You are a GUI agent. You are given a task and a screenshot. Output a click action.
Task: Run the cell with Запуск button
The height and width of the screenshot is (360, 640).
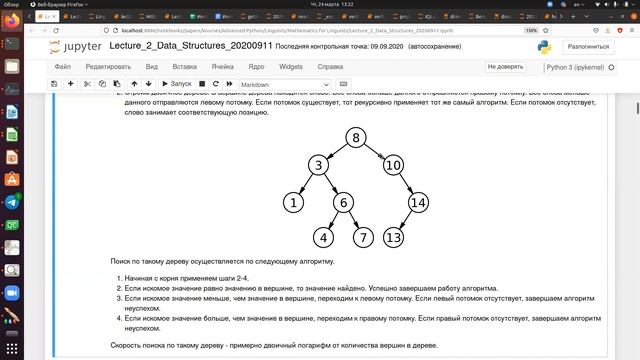point(177,84)
